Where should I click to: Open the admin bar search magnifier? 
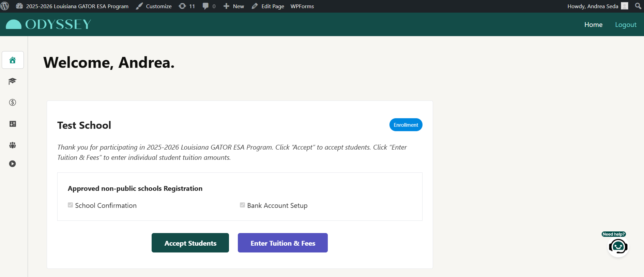coord(638,6)
